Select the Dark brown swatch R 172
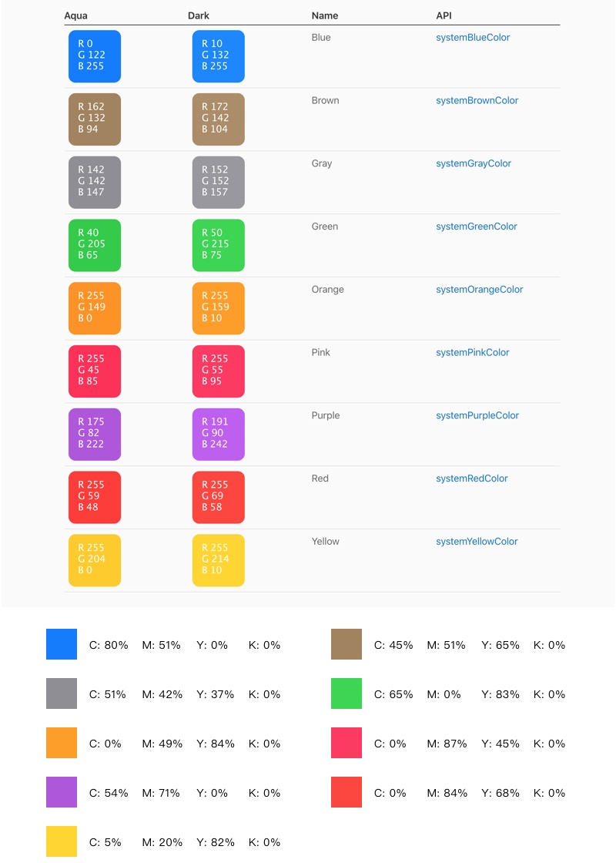Screen dimensions: 616x863 219,119
